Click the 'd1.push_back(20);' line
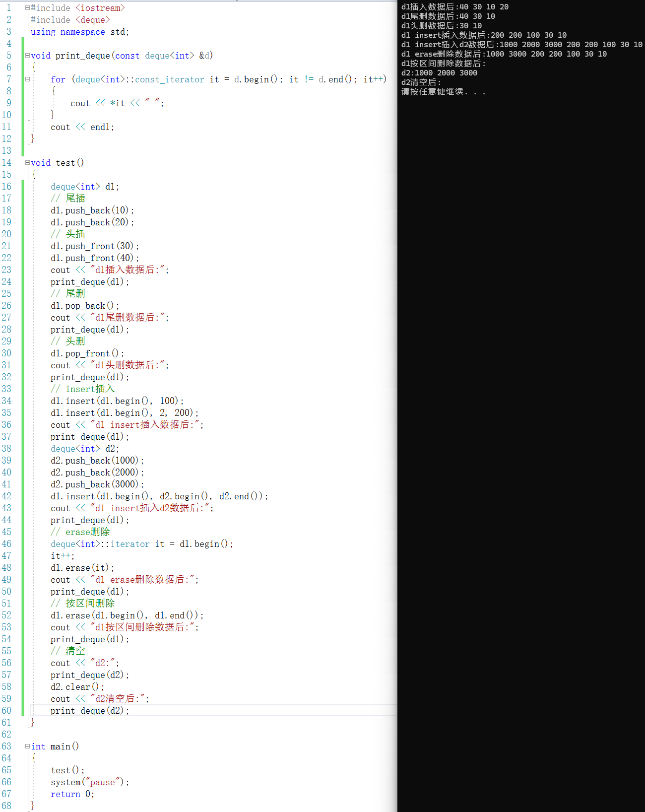This screenshot has width=645, height=812. coord(92,222)
